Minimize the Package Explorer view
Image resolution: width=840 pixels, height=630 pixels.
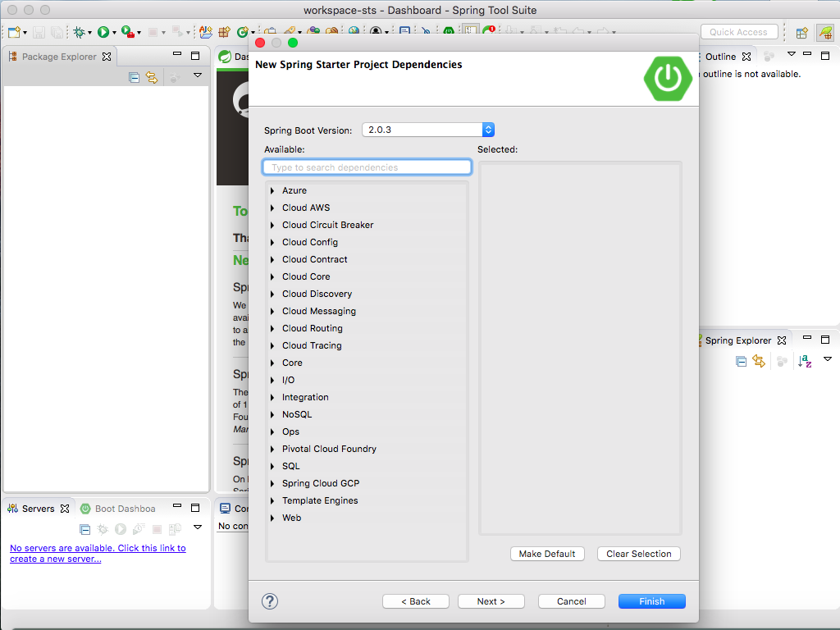tap(177, 55)
